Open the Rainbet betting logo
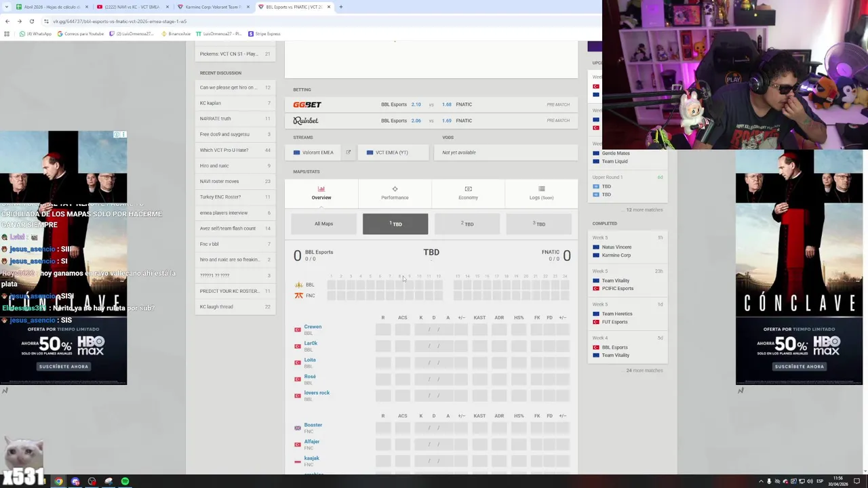 tap(306, 121)
